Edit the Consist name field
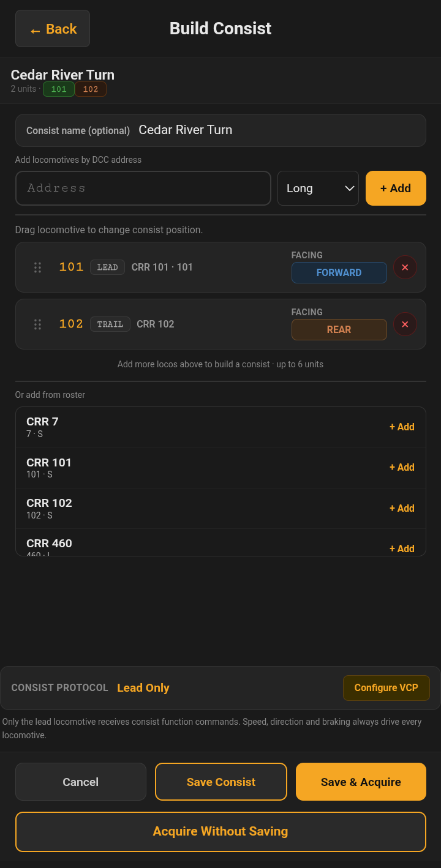Image resolution: width=441 pixels, height=868 pixels. coord(221,130)
